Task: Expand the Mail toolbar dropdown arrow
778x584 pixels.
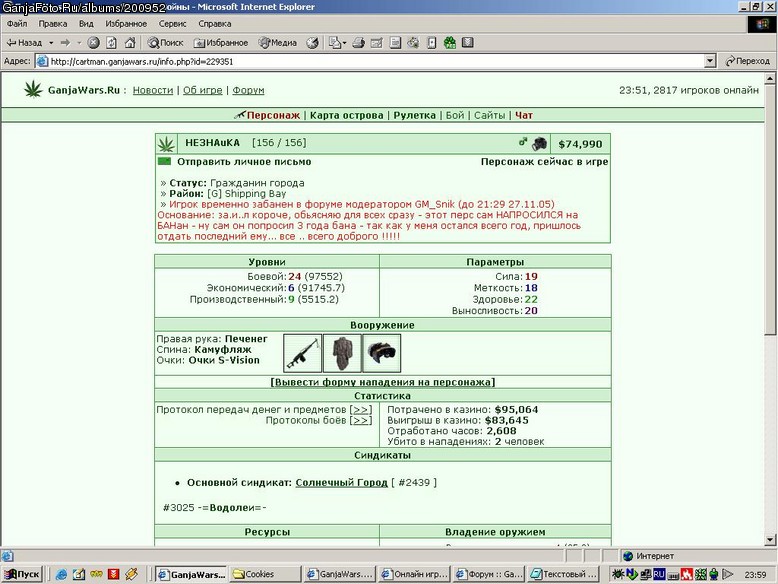Action: [x=344, y=43]
